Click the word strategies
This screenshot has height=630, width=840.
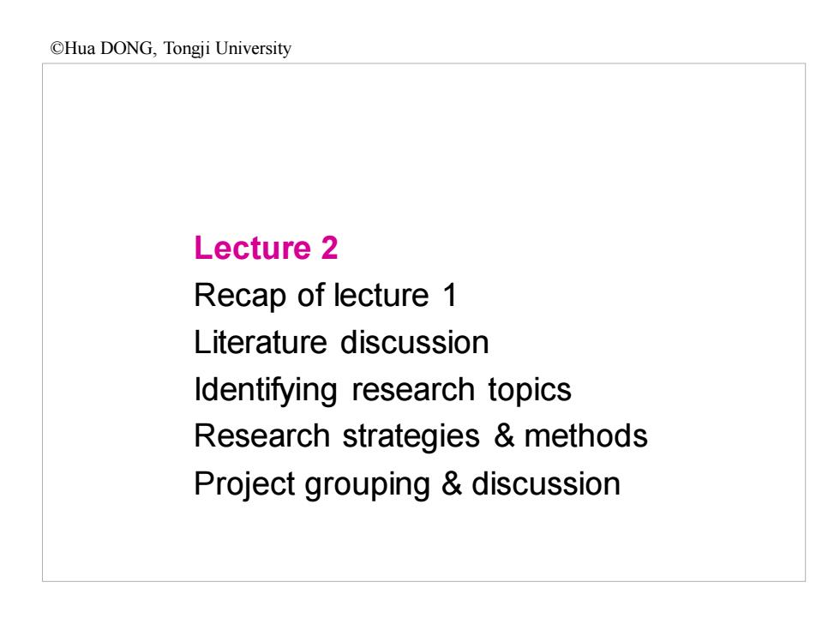(x=411, y=437)
